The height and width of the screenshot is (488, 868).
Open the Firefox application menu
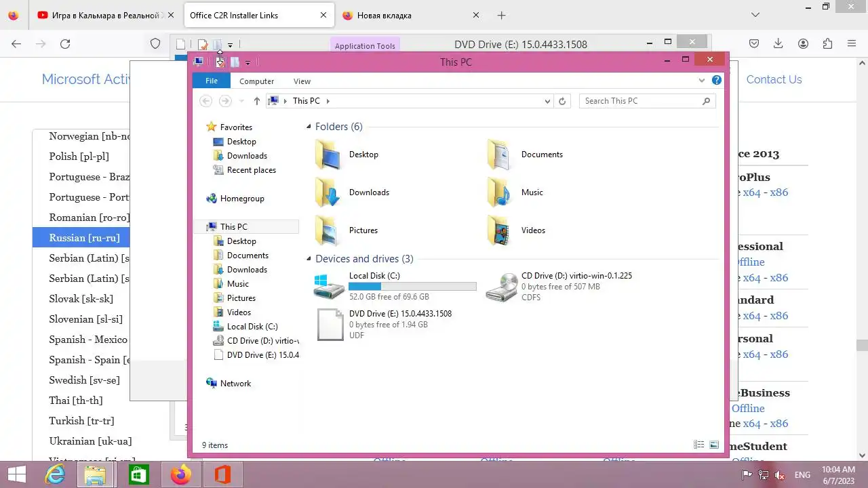pyautogui.click(x=852, y=44)
